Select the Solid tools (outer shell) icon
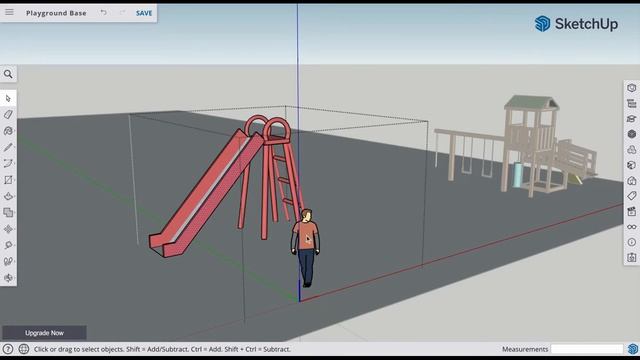 pos(8,213)
